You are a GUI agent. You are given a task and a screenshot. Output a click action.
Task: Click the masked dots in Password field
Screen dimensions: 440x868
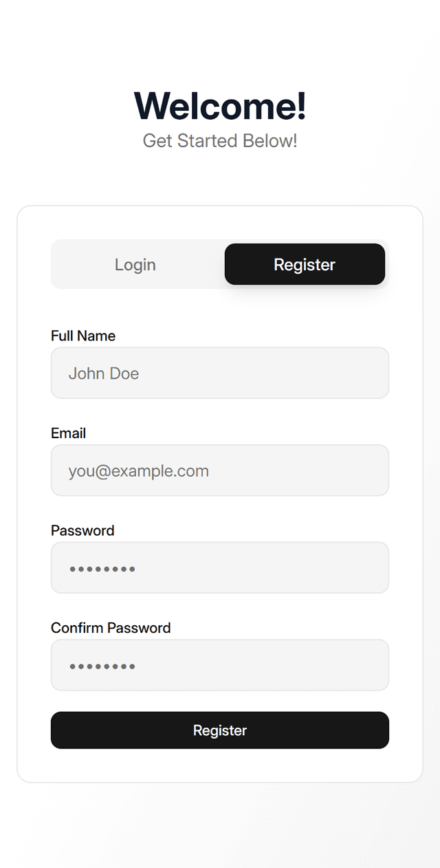[x=102, y=569]
